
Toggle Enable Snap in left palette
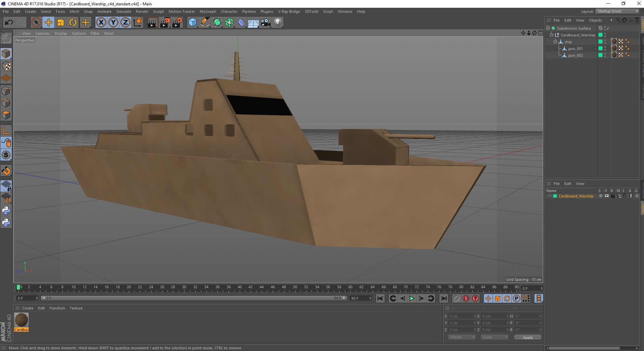[6, 170]
